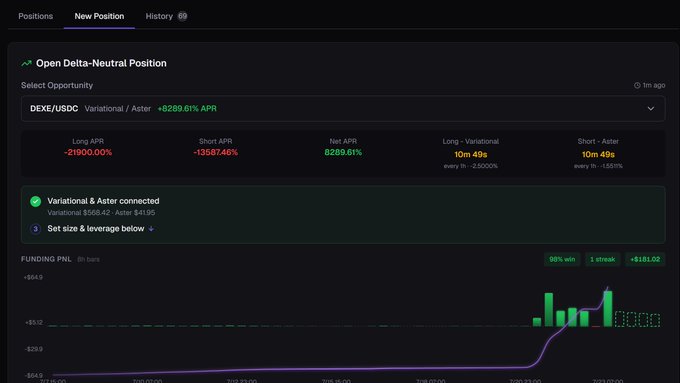Click the Long - Variational countdown timer
Viewport: 680px width, 383px height.
pyautogui.click(x=471, y=154)
